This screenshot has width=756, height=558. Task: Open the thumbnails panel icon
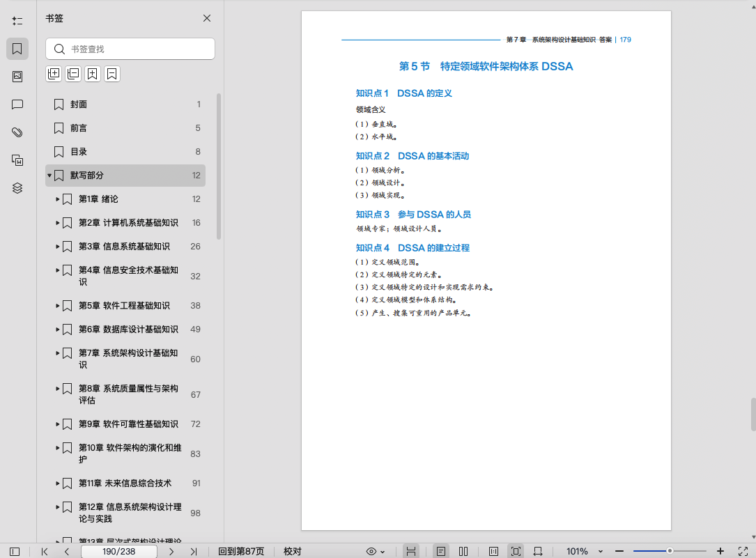tap(17, 77)
